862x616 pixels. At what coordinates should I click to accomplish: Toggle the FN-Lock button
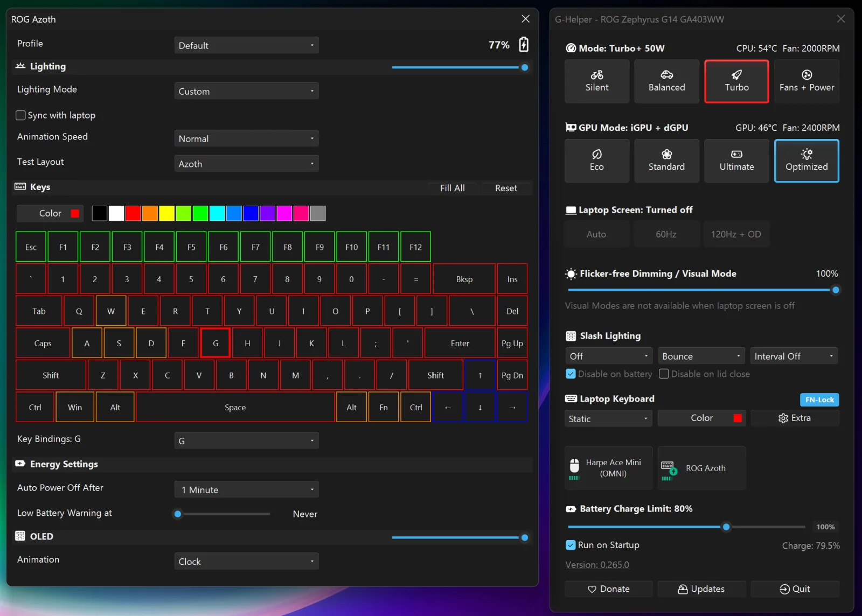[x=819, y=400]
